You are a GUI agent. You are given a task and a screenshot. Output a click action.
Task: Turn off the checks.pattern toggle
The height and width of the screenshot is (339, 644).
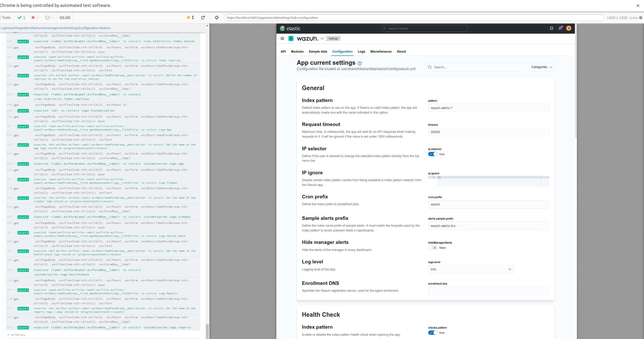432,333
